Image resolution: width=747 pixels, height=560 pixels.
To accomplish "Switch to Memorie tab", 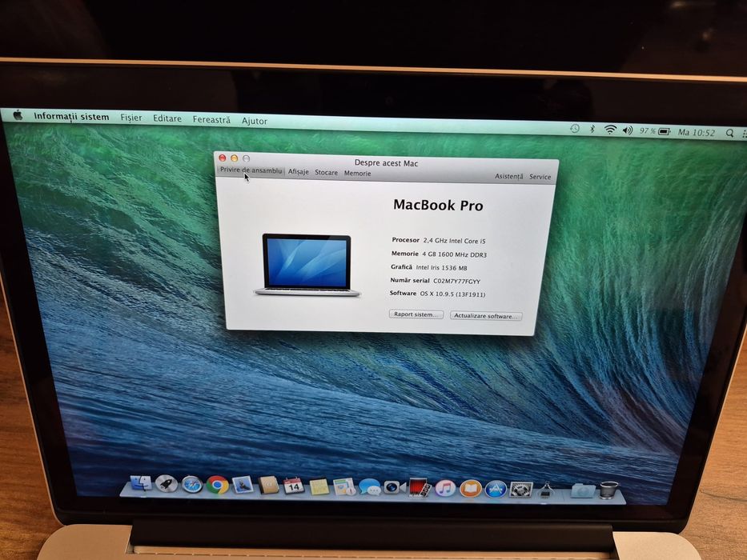I will tap(357, 174).
